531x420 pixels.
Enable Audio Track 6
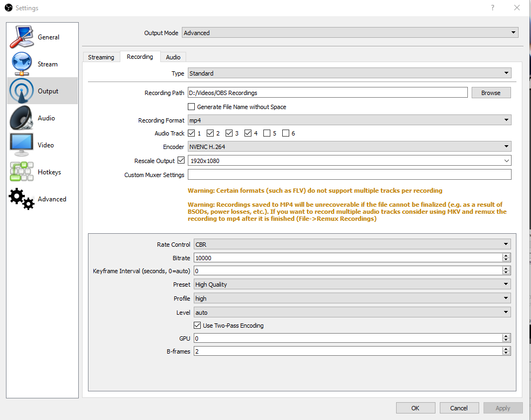point(286,133)
